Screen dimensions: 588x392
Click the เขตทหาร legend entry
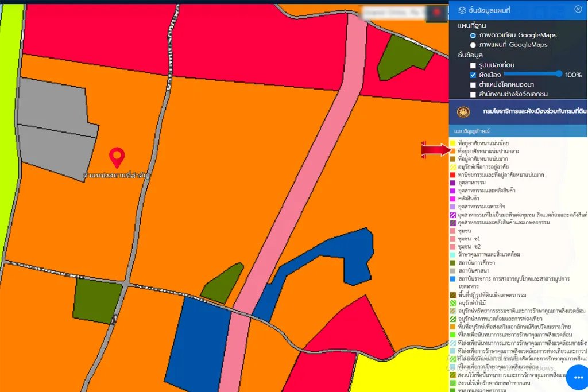pyautogui.click(x=469, y=286)
